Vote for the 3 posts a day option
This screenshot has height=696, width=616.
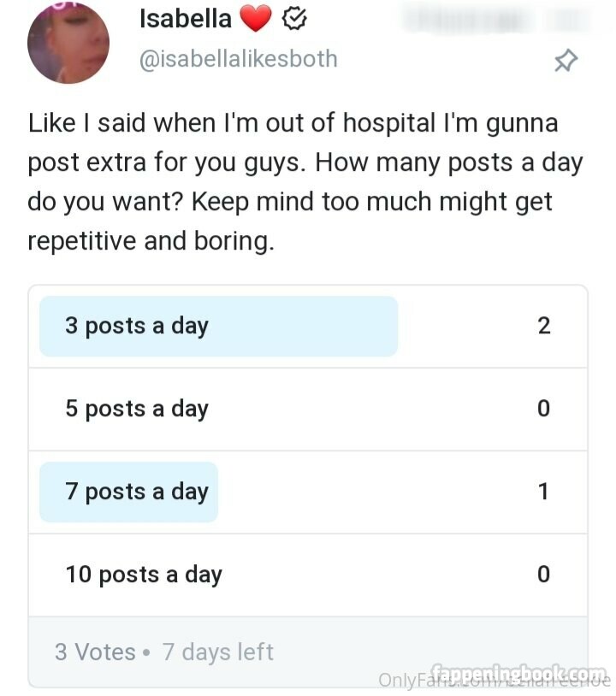[137, 326]
